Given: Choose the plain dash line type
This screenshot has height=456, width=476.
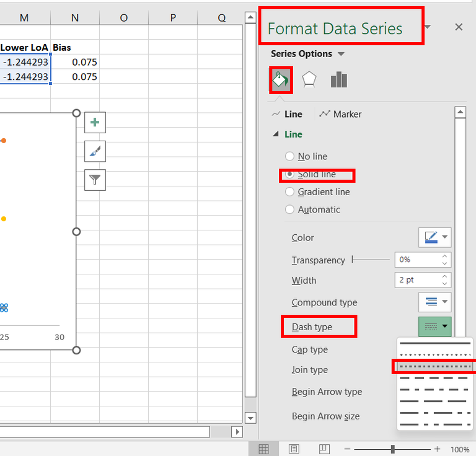Looking at the screenshot, I should (435, 378).
